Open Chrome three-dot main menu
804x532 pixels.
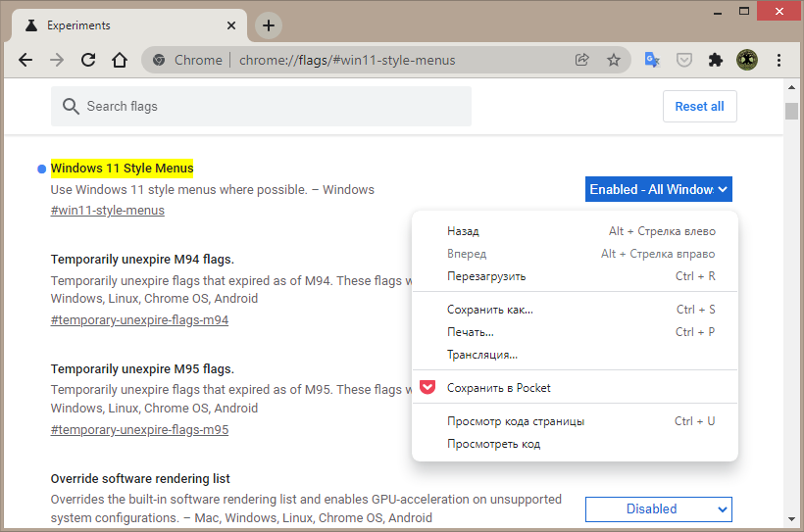(779, 60)
